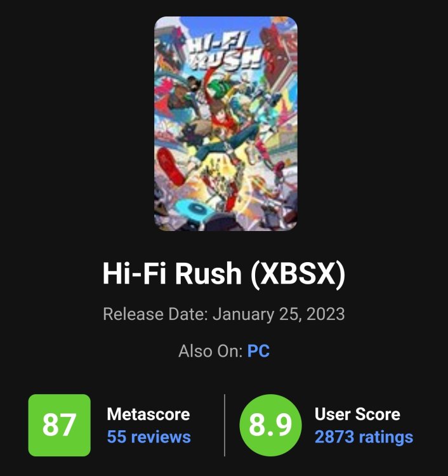Click the green 87 Metascore badge

(x=59, y=425)
